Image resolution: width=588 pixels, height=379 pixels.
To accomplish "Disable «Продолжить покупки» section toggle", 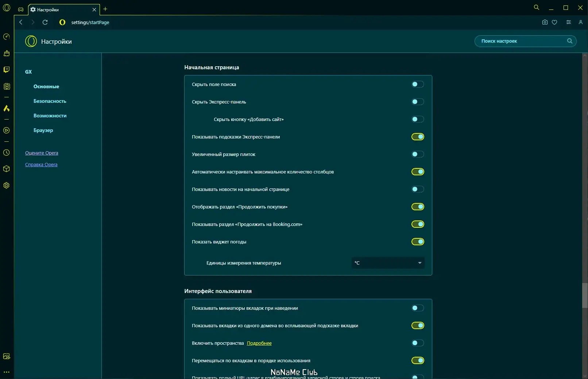I will 418,207.
